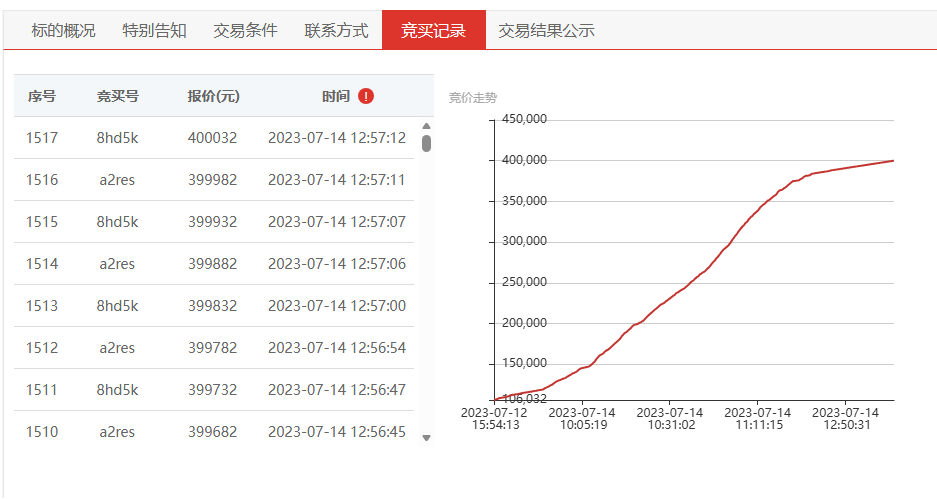Click the 时间 column header
The image size is (937, 499).
coord(336,96)
